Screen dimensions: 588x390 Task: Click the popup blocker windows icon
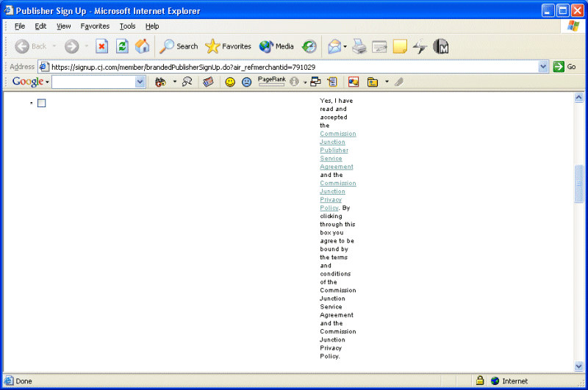click(x=315, y=82)
